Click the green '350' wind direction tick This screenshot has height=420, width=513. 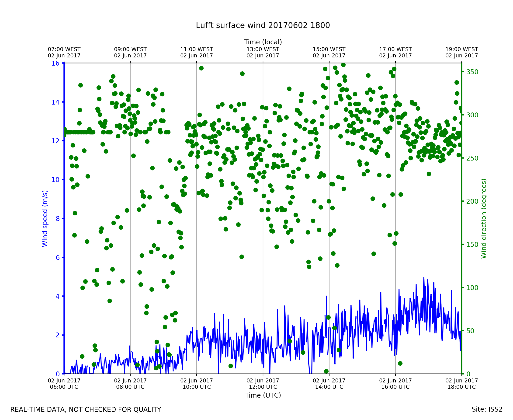pos(472,72)
